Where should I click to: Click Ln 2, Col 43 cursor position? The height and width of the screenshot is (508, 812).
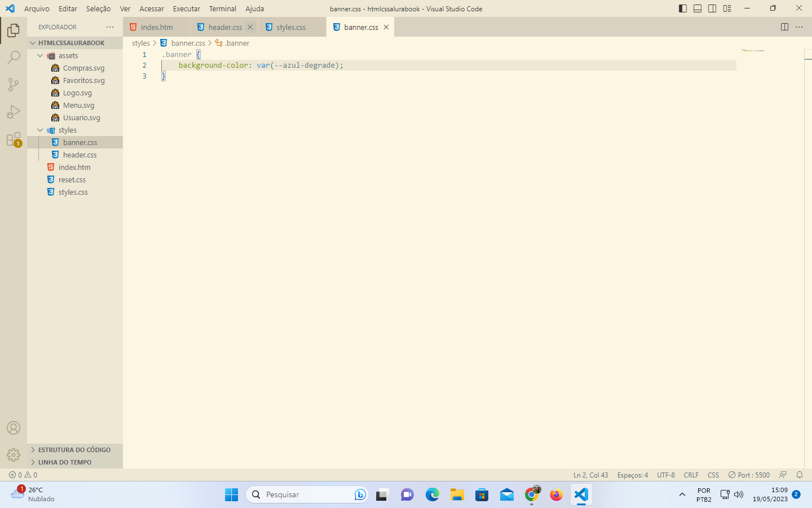(591, 475)
